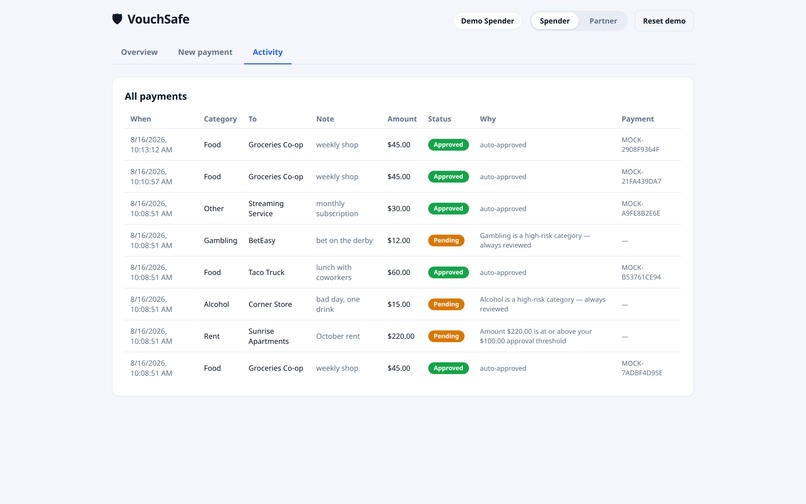Click Pending badge for Corner Store
The image size is (806, 504).
tap(446, 304)
